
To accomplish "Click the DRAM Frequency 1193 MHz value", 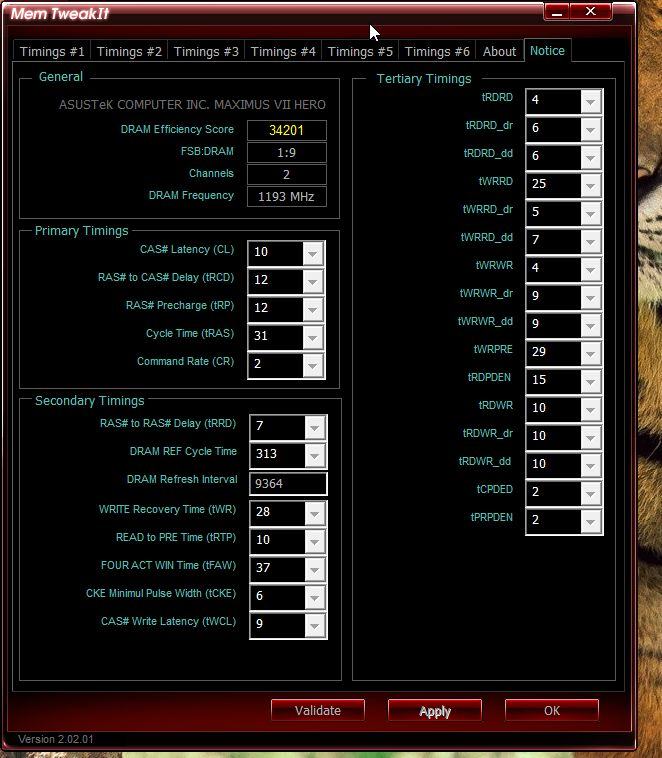I will pyautogui.click(x=287, y=197).
